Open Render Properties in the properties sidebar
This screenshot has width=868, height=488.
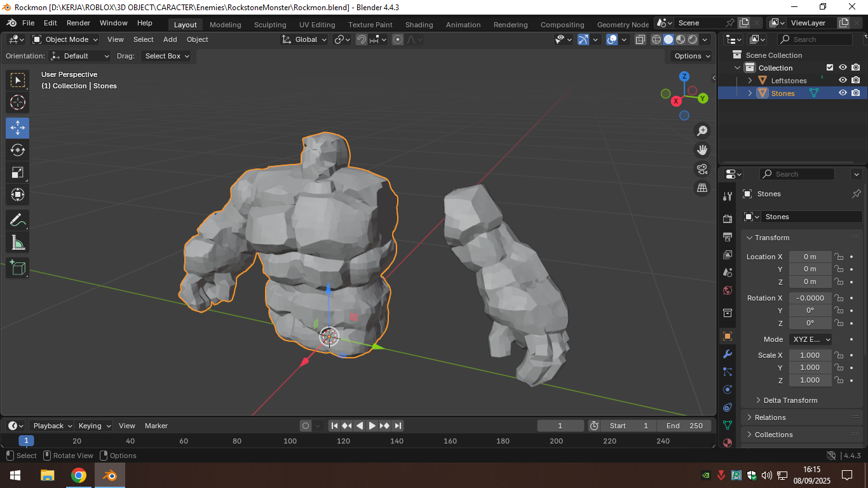[x=728, y=218]
